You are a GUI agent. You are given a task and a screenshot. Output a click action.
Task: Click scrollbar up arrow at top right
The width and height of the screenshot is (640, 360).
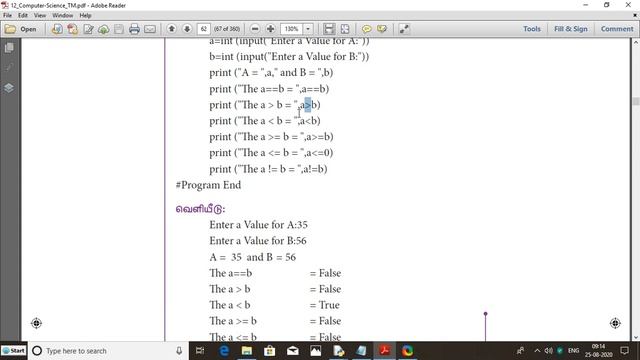click(x=636, y=42)
